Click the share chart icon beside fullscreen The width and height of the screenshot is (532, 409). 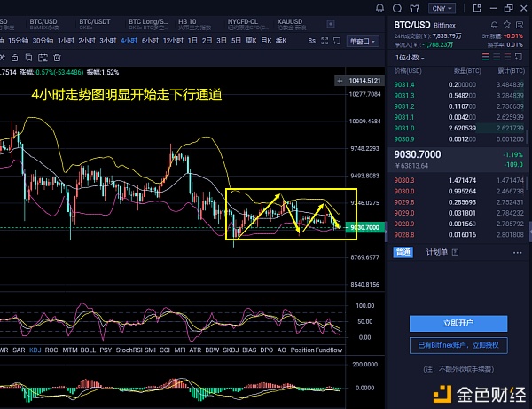(337, 41)
